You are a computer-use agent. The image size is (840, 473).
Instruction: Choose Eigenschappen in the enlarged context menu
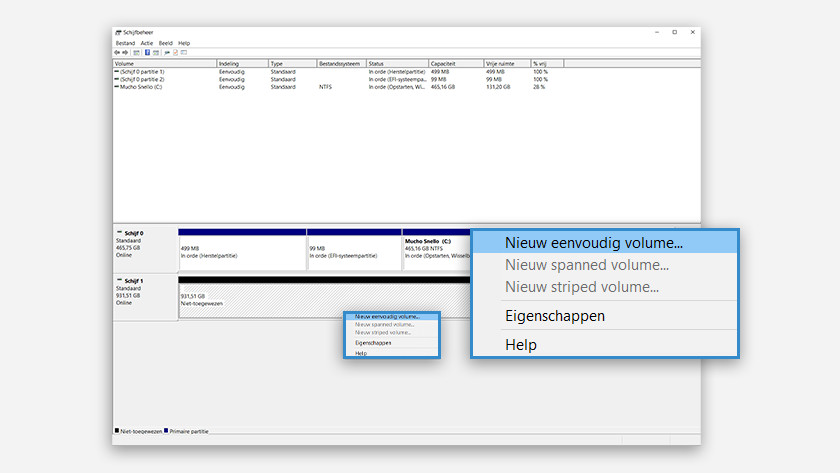pyautogui.click(x=555, y=316)
